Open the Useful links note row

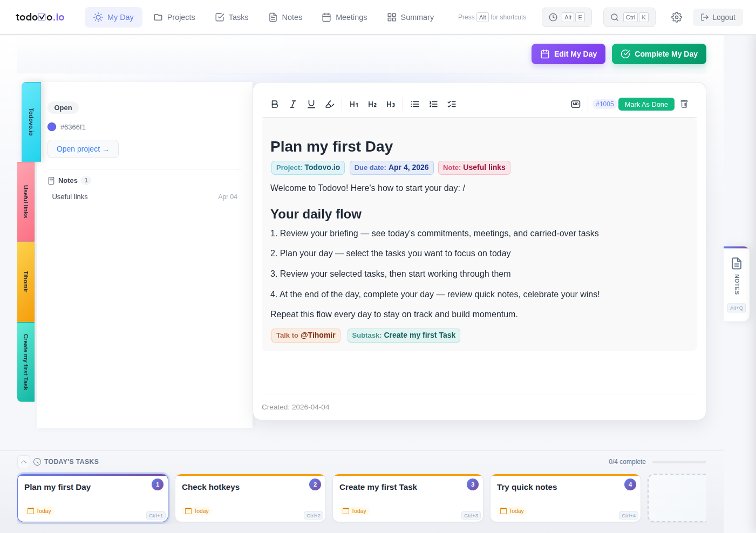[x=145, y=197]
